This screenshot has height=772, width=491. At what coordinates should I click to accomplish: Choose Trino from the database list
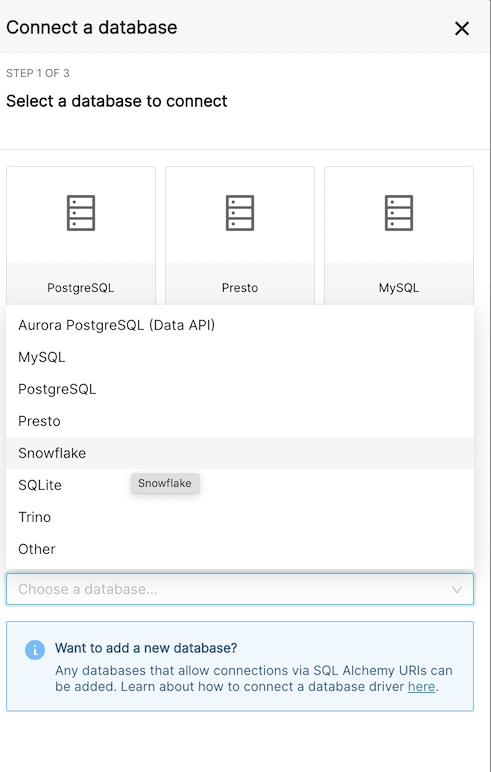tap(240, 517)
